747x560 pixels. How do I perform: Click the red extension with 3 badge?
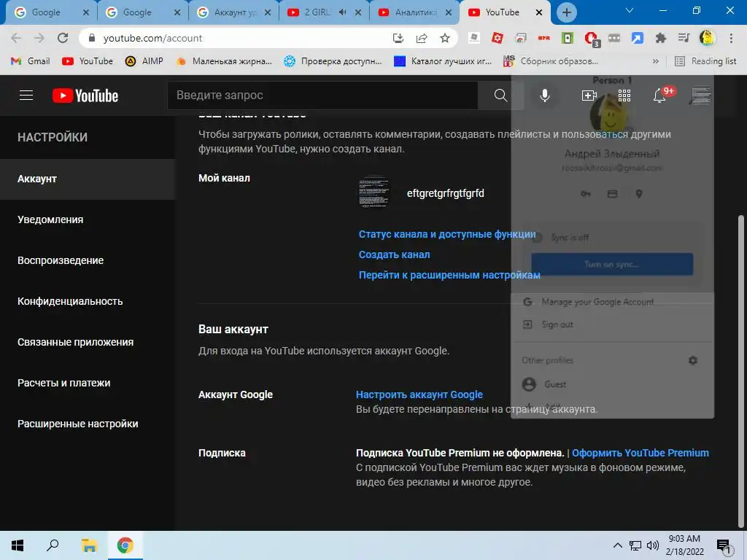pos(592,39)
